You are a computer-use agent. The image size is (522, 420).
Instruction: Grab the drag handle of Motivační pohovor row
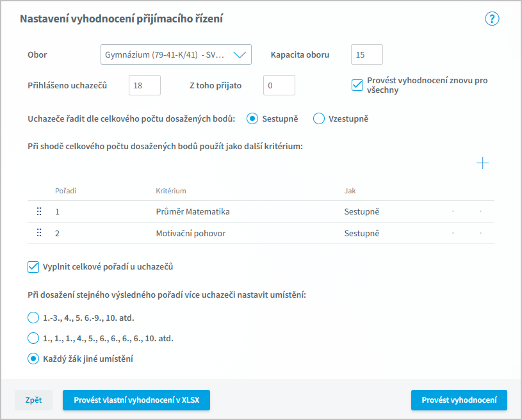[39, 233]
